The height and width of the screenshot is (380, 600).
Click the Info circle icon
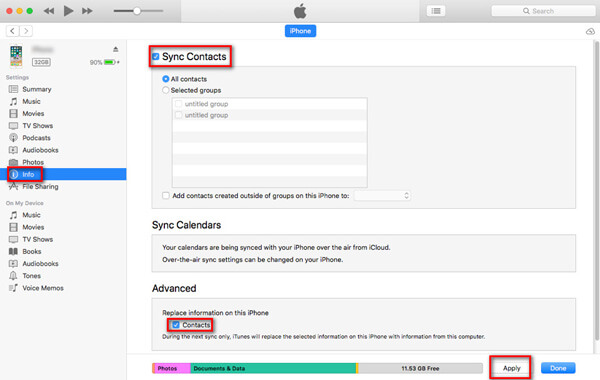14,174
